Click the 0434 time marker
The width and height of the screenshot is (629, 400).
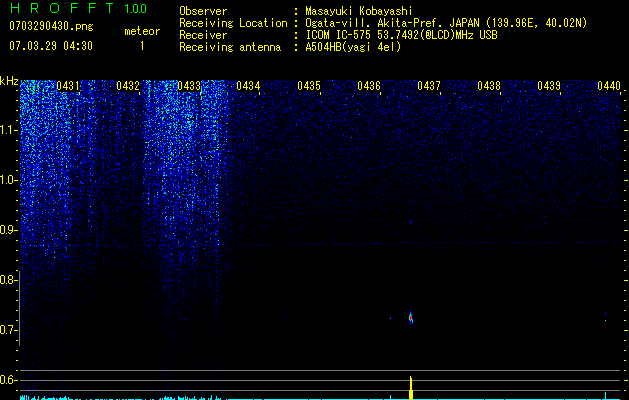(x=248, y=86)
